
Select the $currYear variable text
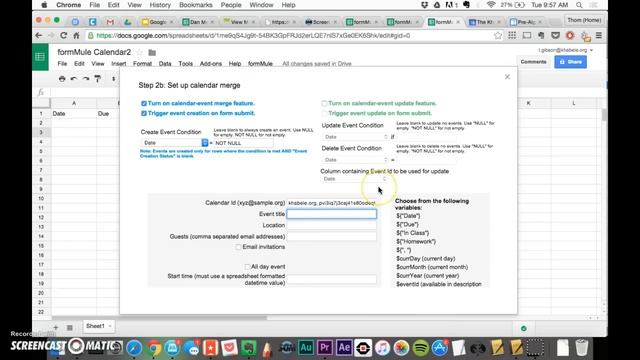click(x=427, y=276)
